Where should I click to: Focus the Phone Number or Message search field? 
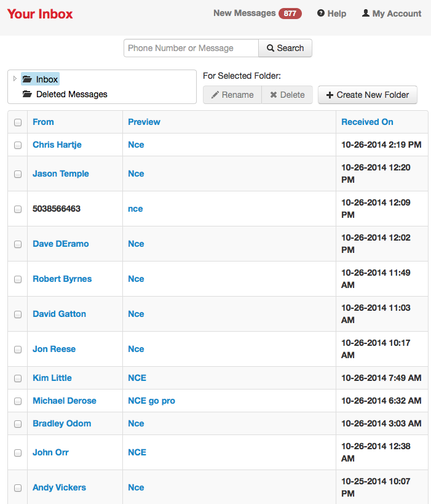coord(191,48)
